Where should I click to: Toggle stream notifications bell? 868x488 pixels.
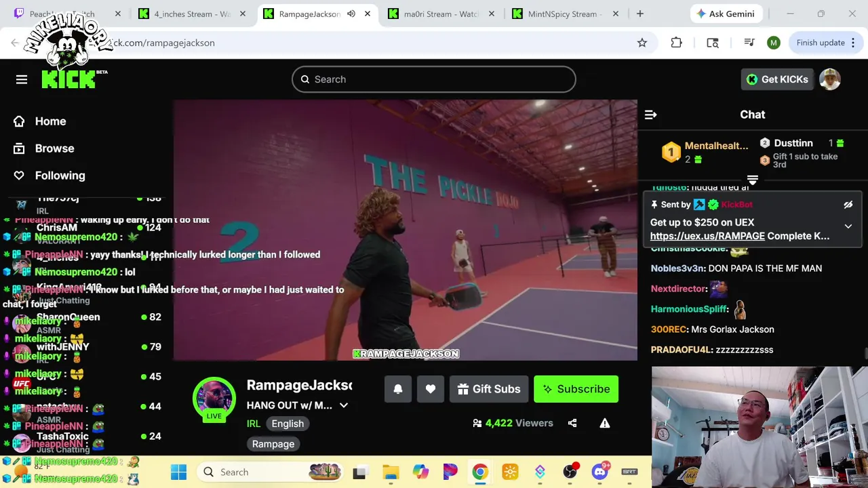click(398, 389)
